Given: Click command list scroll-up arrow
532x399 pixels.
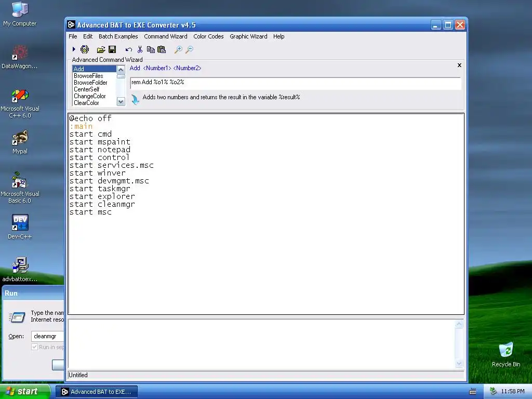Looking at the screenshot, I should [121, 70].
